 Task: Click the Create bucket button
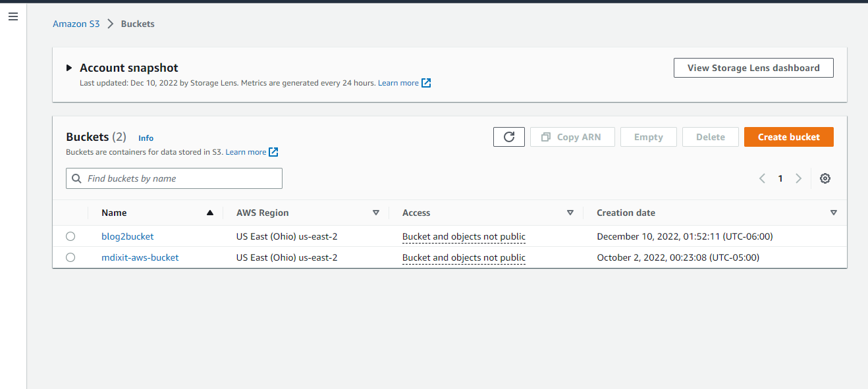pyautogui.click(x=788, y=136)
